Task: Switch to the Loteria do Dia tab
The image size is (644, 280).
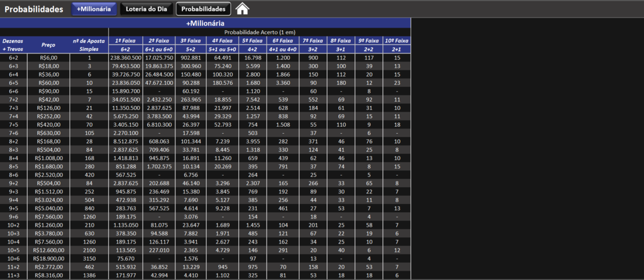Action: tap(147, 9)
